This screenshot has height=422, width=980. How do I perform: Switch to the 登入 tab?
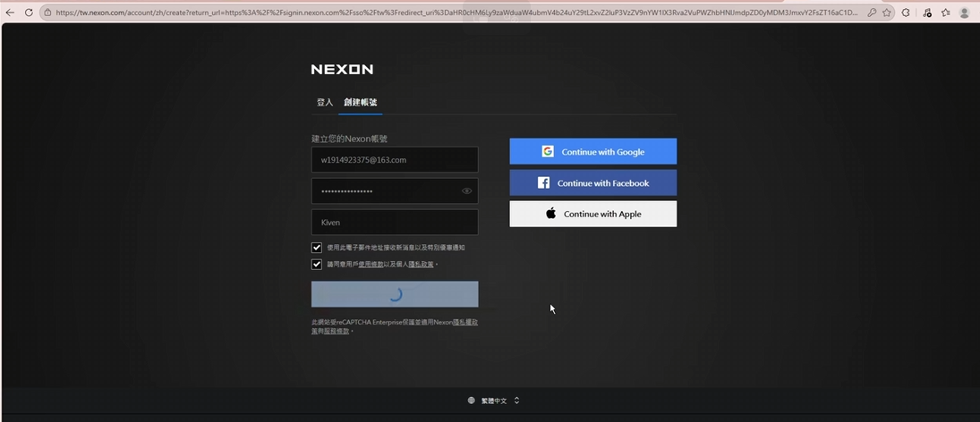tap(324, 103)
